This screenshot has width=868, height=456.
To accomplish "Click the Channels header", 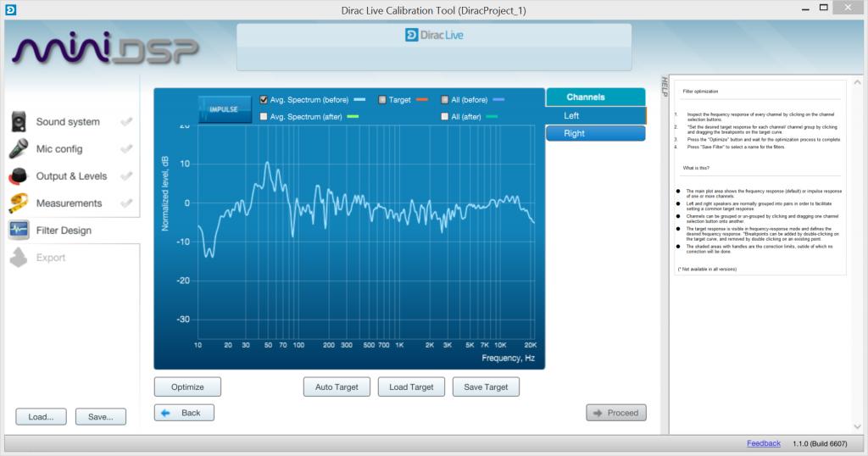I will pos(596,97).
